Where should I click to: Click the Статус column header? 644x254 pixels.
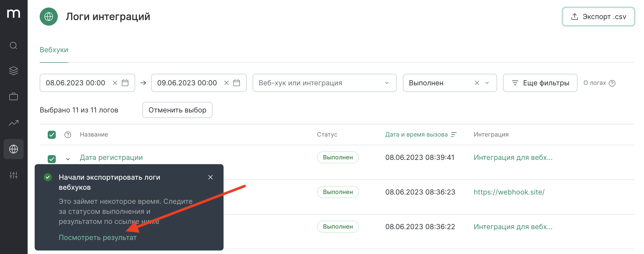click(327, 135)
